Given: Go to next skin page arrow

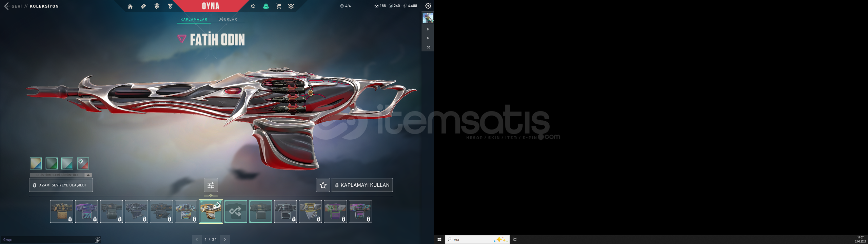Looking at the screenshot, I should pyautogui.click(x=225, y=240).
